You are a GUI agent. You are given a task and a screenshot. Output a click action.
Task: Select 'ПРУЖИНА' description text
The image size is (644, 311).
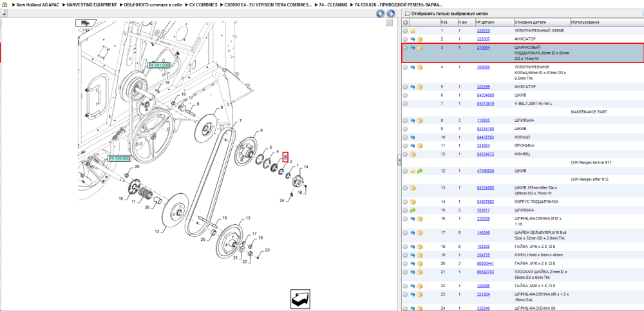coord(524,146)
